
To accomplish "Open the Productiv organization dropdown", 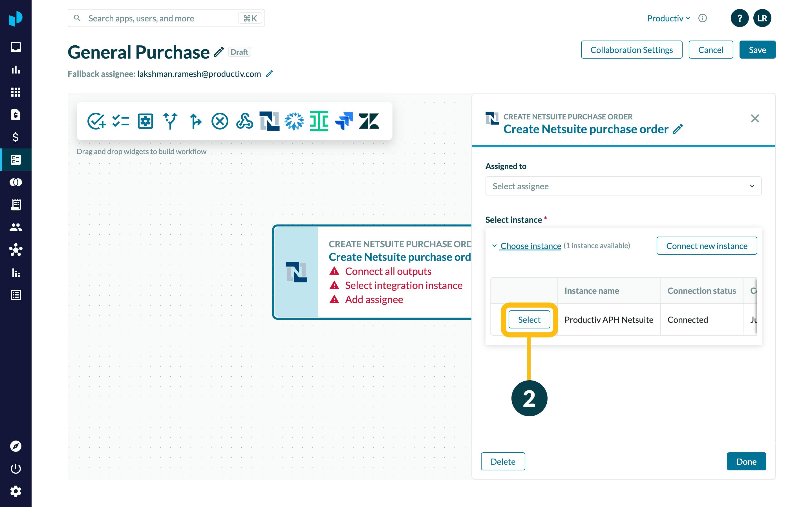I will [x=668, y=18].
